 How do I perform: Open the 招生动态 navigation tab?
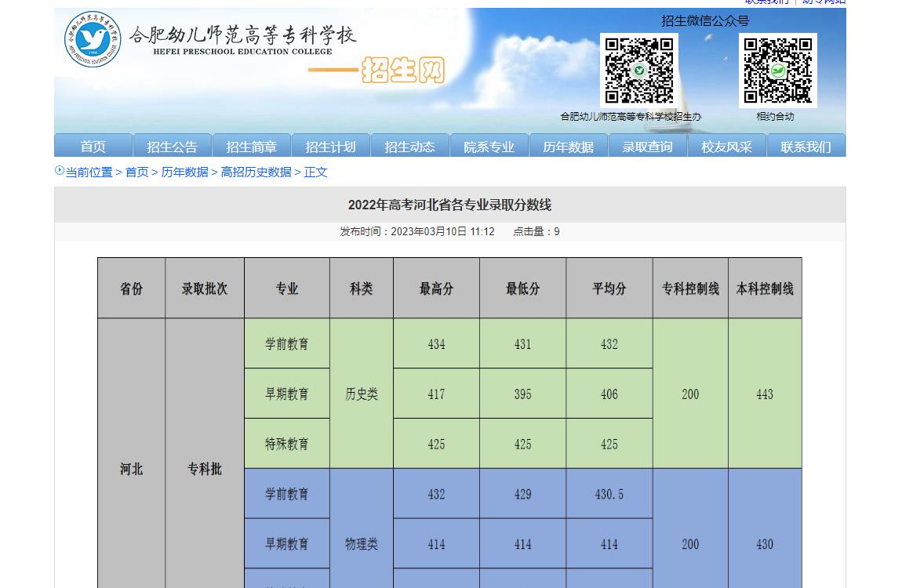click(x=409, y=146)
